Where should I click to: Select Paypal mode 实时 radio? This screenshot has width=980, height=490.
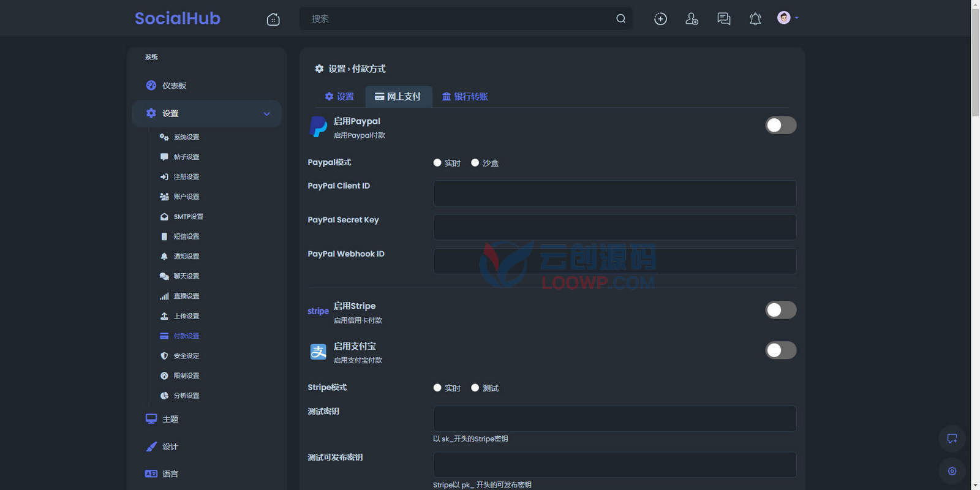coord(437,163)
